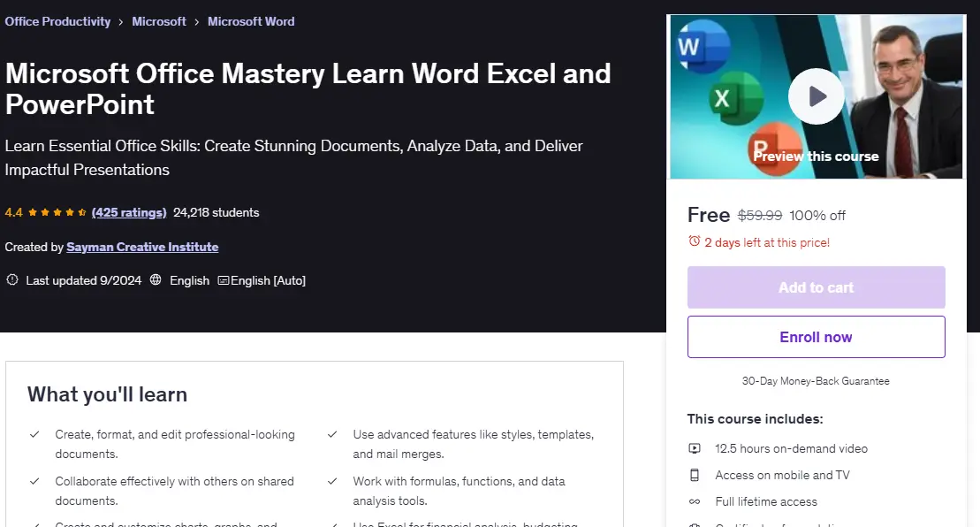Click the closed captions icon
This screenshot has height=527, width=980.
point(223,280)
